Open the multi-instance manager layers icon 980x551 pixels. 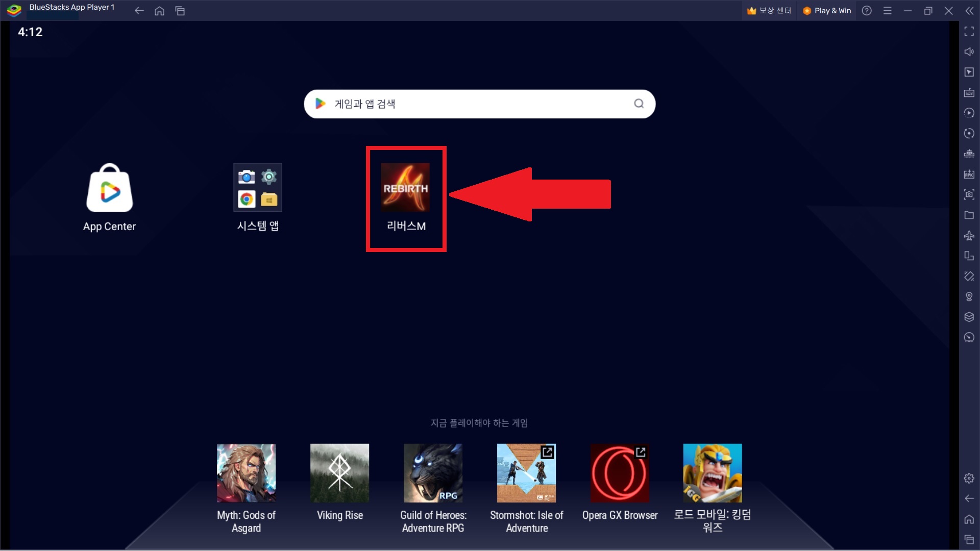coord(969,317)
